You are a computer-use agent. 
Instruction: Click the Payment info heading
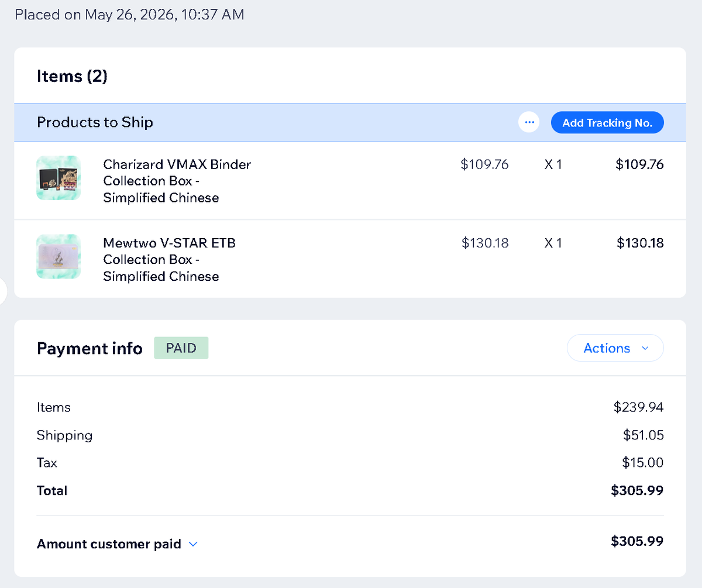coord(90,348)
